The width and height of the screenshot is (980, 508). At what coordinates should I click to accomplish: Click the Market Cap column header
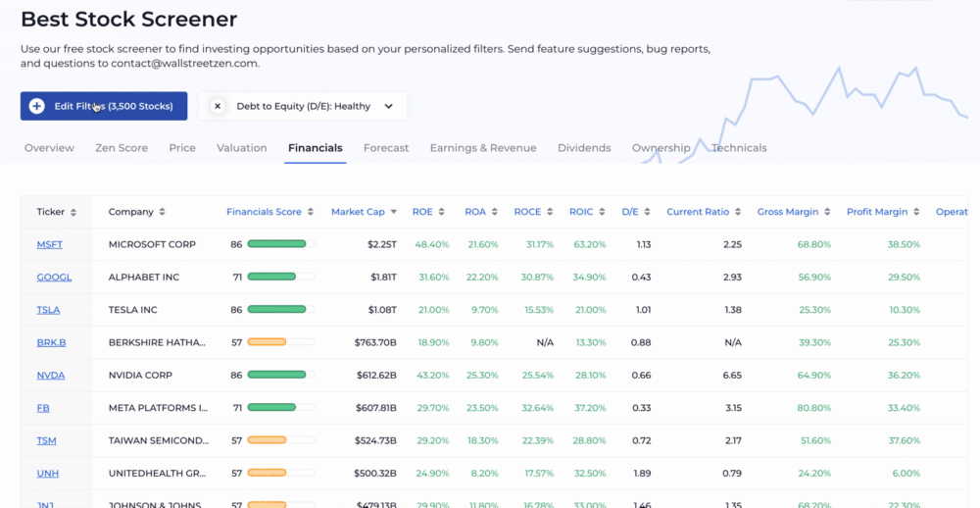(x=358, y=212)
